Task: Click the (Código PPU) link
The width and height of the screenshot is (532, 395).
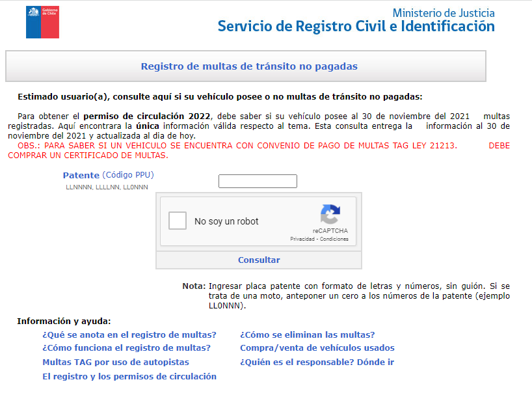Action: point(128,175)
